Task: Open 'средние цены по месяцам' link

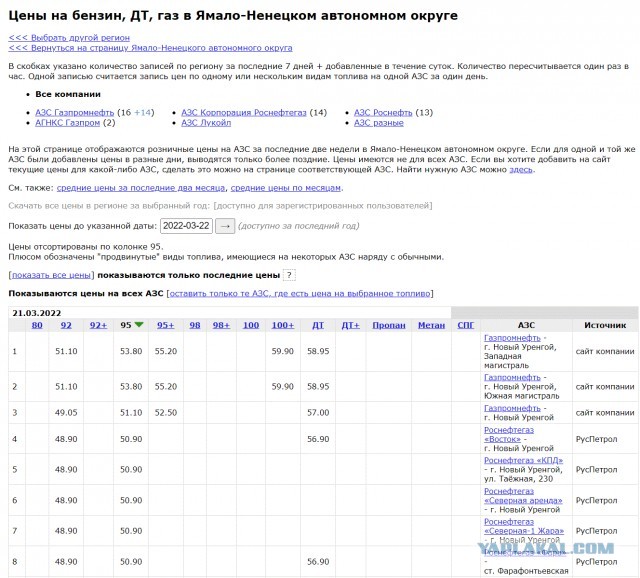Action: click(286, 188)
